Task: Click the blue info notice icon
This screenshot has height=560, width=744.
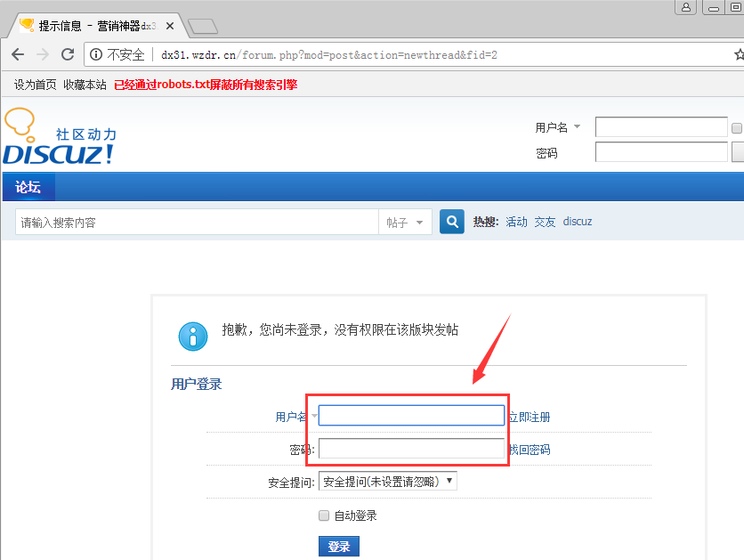Action: point(193,335)
